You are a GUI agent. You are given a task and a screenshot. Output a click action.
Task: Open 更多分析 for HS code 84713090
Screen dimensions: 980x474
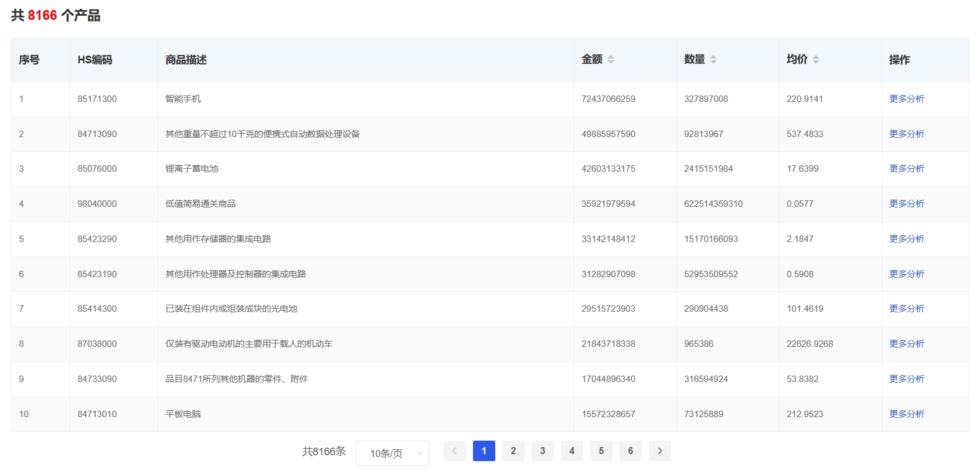tap(907, 134)
